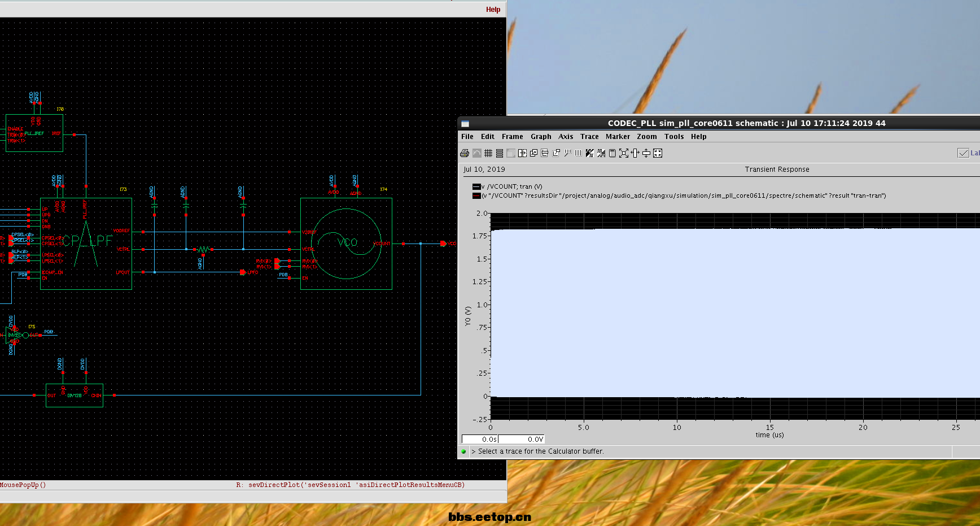980x526 pixels.
Task: Click the Print icon in waveform toolbar
Action: tap(465, 153)
